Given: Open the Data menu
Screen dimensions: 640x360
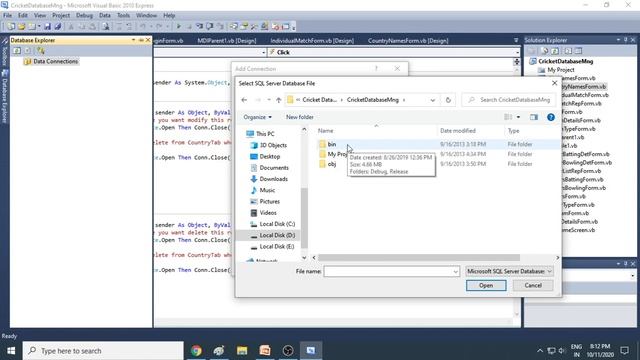Looking at the screenshot, I should [105, 16].
